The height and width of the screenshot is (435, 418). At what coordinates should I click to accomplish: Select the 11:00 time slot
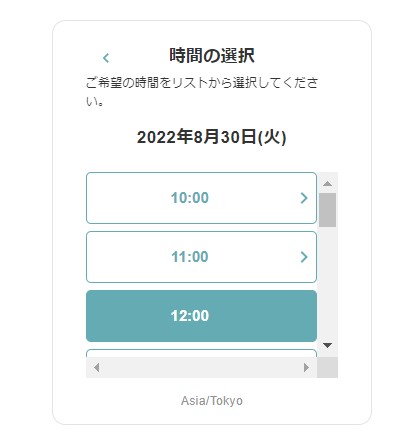(x=201, y=257)
